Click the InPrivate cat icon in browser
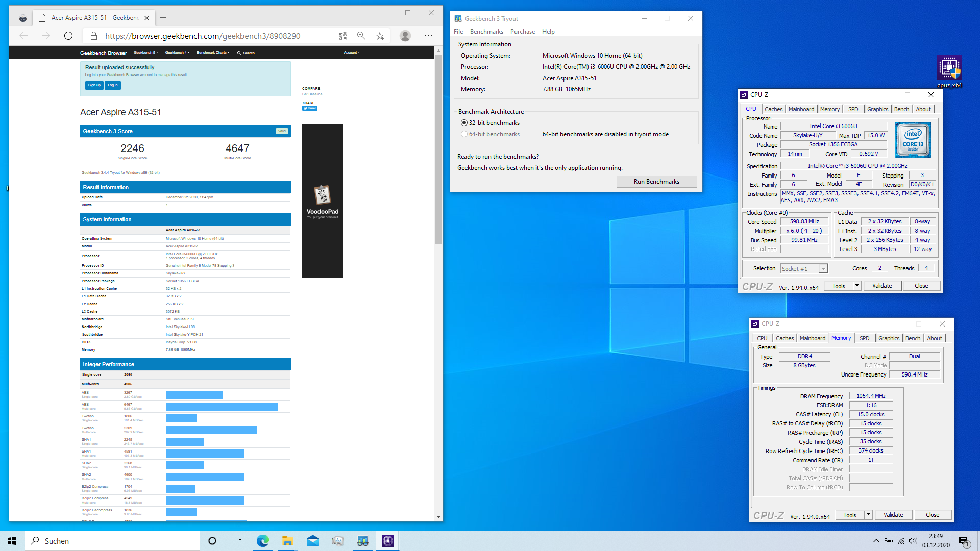The width and height of the screenshot is (980, 551). pos(23,18)
